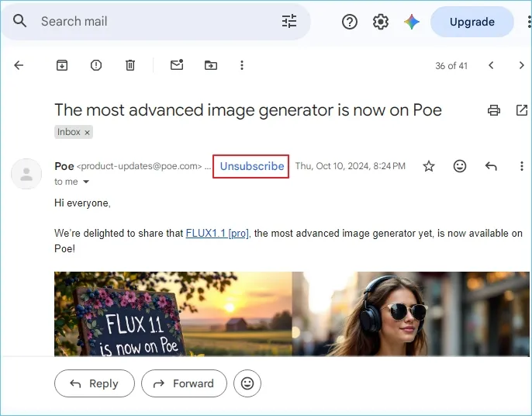This screenshot has height=416, width=532.
Task: Archive this email
Action: 62,65
